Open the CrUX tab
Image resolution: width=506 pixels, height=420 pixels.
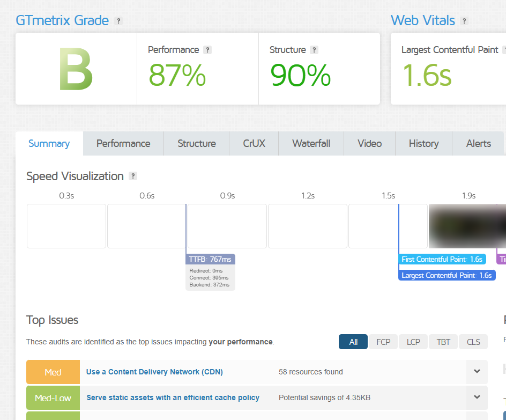tap(254, 144)
